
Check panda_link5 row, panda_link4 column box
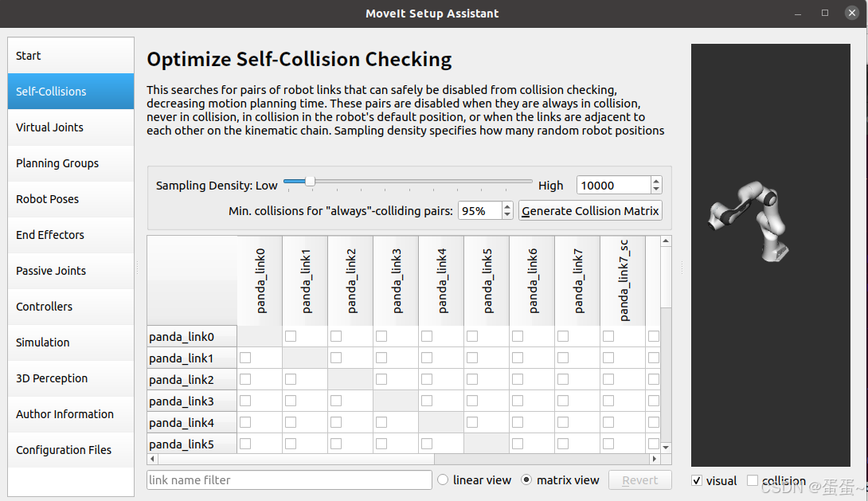click(427, 444)
